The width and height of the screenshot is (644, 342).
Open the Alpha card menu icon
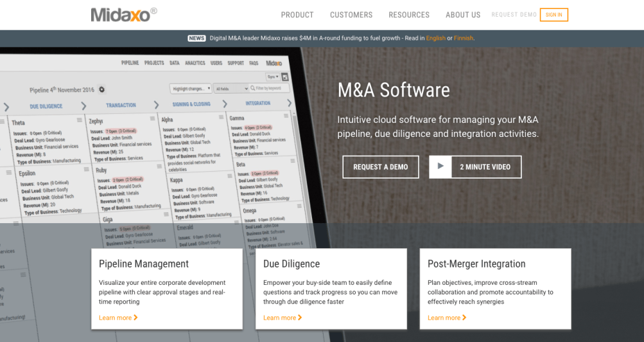tap(221, 117)
